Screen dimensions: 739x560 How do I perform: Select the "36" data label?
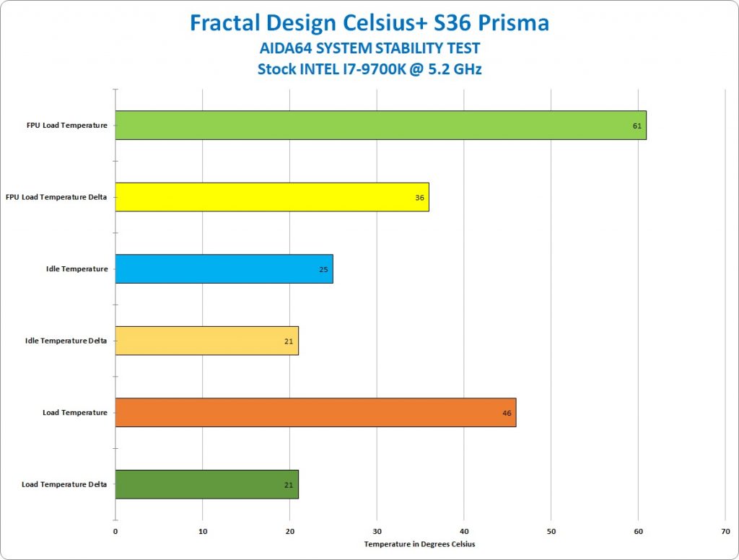(x=419, y=198)
